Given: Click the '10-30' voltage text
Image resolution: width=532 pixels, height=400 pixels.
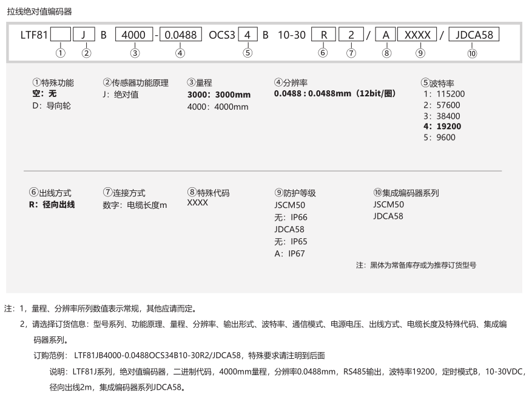Looking at the screenshot, I should click(x=292, y=35).
